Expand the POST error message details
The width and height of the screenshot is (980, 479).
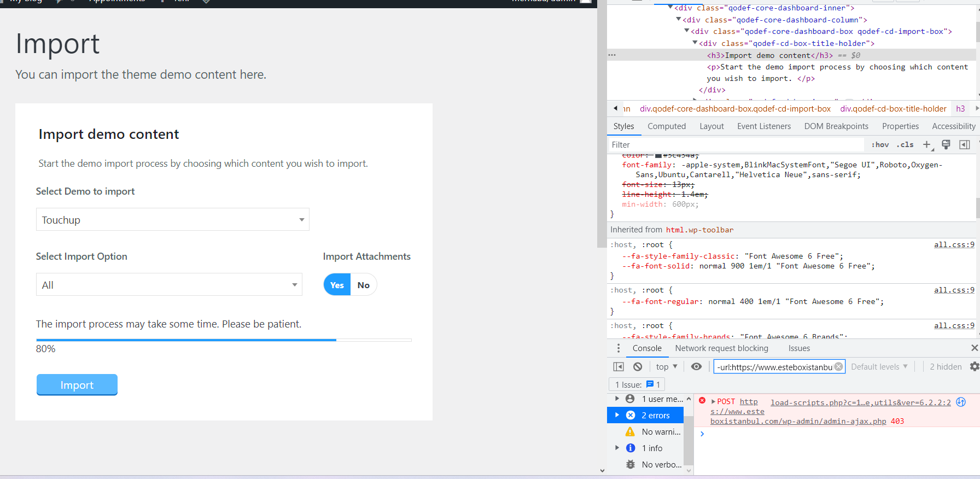point(713,401)
